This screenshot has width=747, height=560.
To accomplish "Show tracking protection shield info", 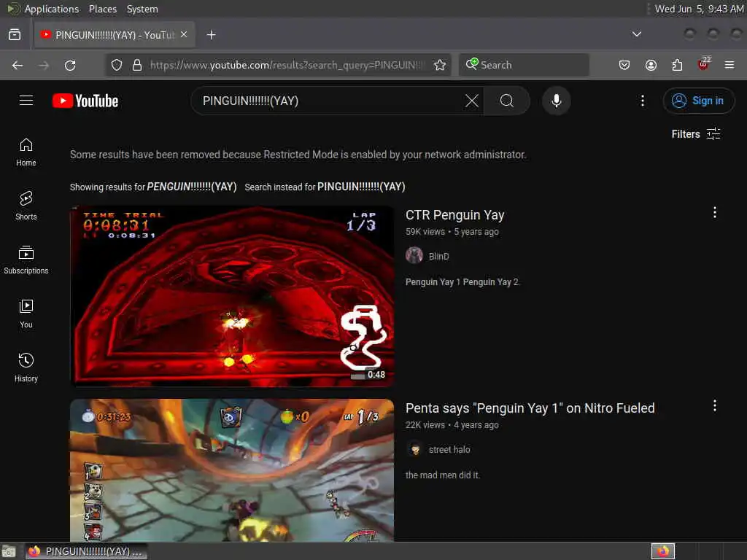I will (x=117, y=65).
